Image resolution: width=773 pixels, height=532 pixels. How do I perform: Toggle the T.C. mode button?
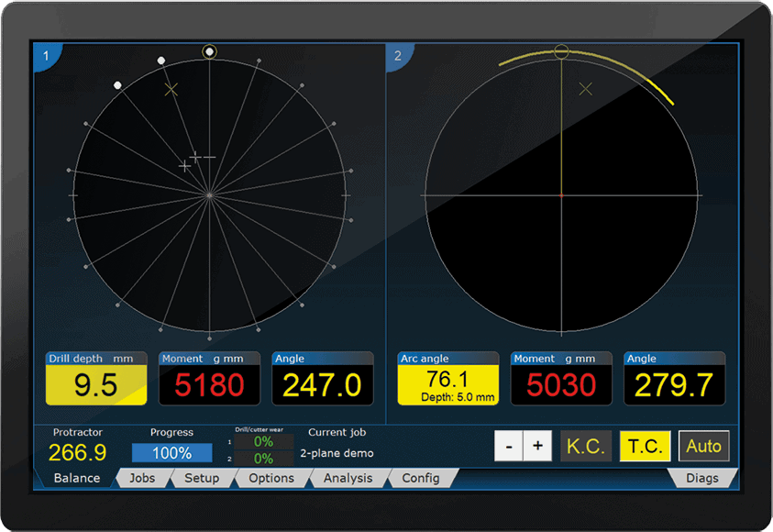pyautogui.click(x=645, y=446)
